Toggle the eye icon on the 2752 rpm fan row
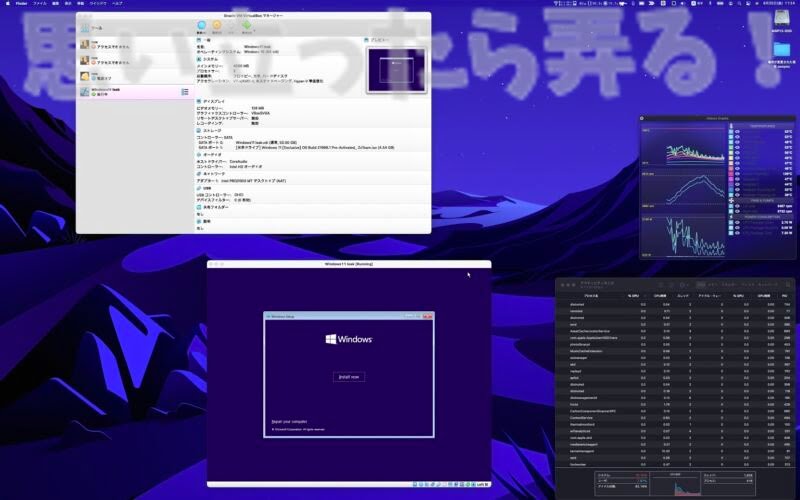800x500 pixels. [737, 211]
